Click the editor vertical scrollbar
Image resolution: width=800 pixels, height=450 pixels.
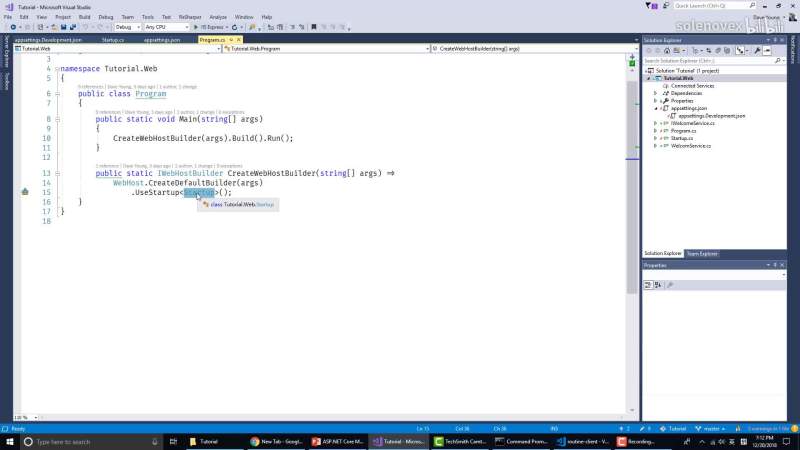(x=632, y=187)
